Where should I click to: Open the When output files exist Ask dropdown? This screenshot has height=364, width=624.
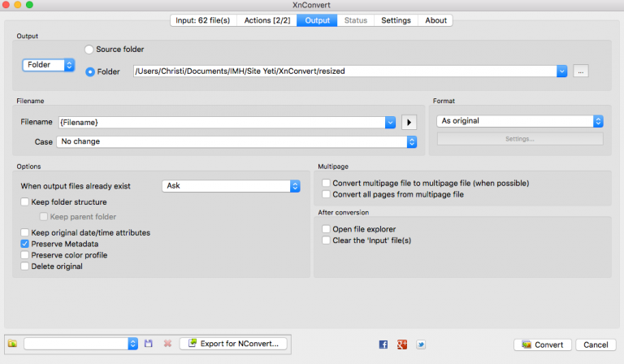pos(231,186)
